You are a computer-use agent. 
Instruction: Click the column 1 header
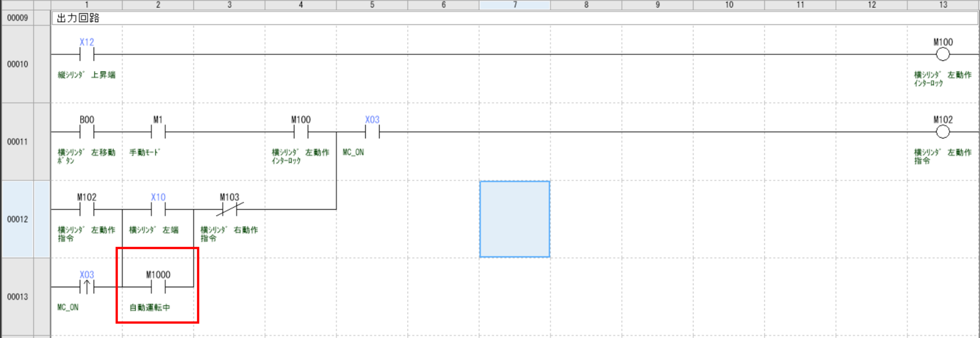[x=87, y=5]
